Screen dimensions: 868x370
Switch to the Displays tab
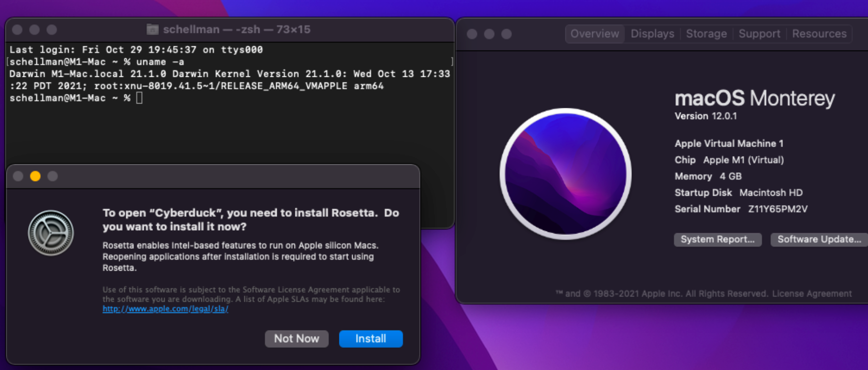pyautogui.click(x=652, y=34)
